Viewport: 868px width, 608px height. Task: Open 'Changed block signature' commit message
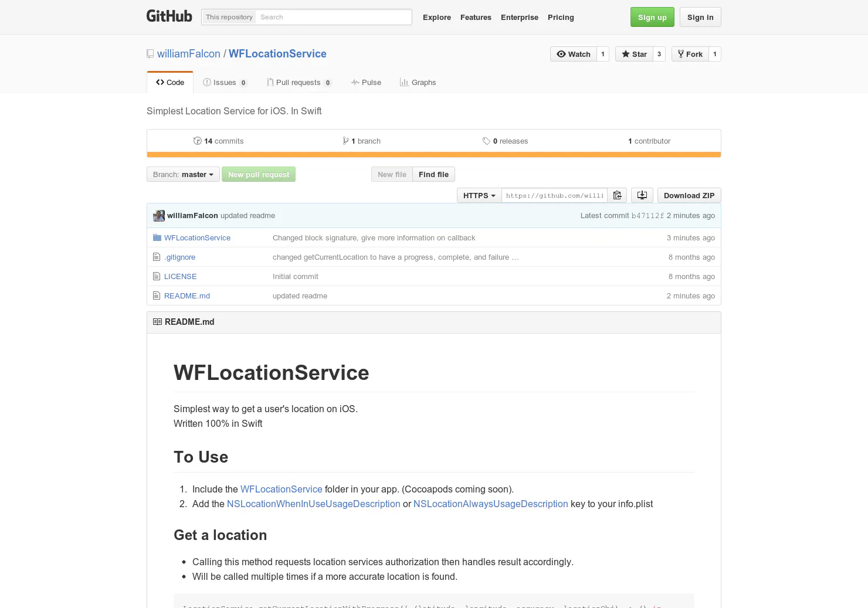tap(374, 237)
